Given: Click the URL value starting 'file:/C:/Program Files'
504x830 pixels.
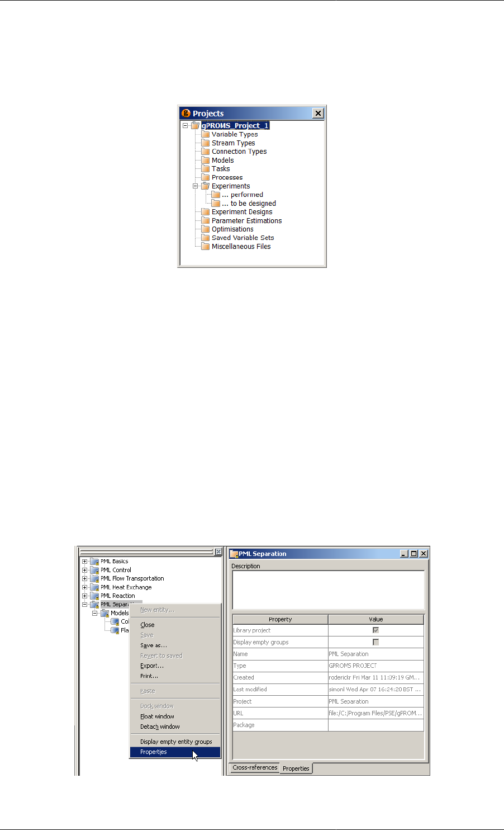Looking at the screenshot, I should coord(376,713).
